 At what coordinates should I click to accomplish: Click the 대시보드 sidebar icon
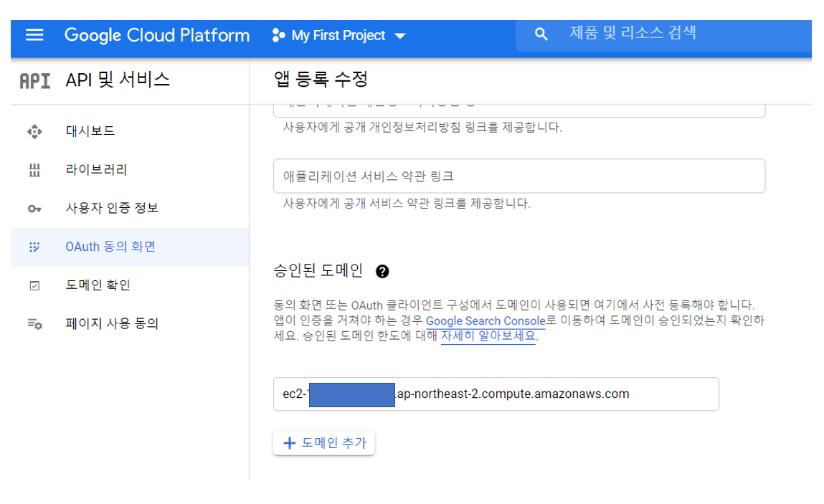[34, 131]
